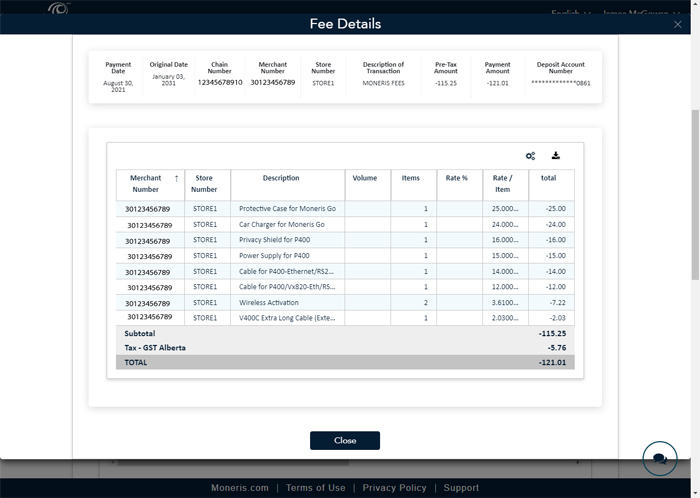This screenshot has width=700, height=498.
Task: Close Fee Details dialog with X icon
Action: tap(677, 25)
